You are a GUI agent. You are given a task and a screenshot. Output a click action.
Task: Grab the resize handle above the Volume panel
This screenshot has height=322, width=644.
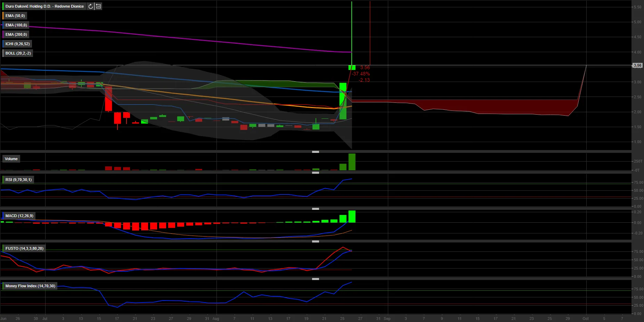(x=316, y=152)
